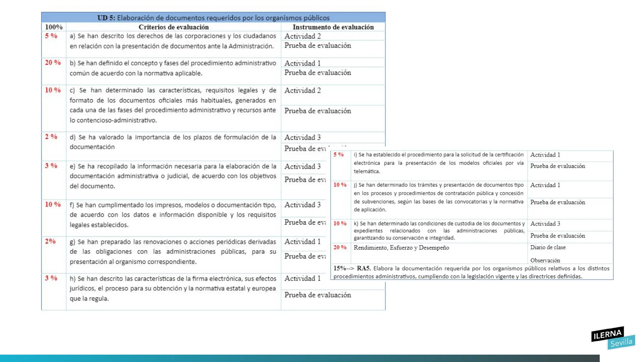Click 'Actividad 2' in the first row
The width and height of the screenshot is (644, 362).
pyautogui.click(x=303, y=36)
